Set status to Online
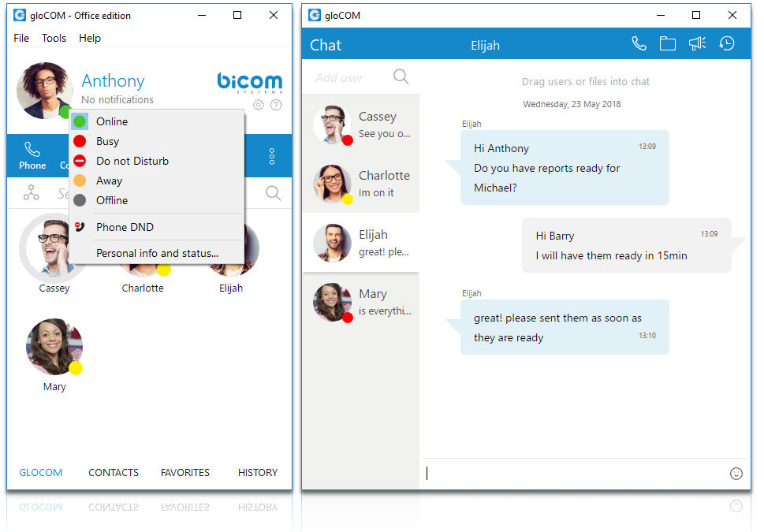Image resolution: width=764 pixels, height=532 pixels. (112, 121)
